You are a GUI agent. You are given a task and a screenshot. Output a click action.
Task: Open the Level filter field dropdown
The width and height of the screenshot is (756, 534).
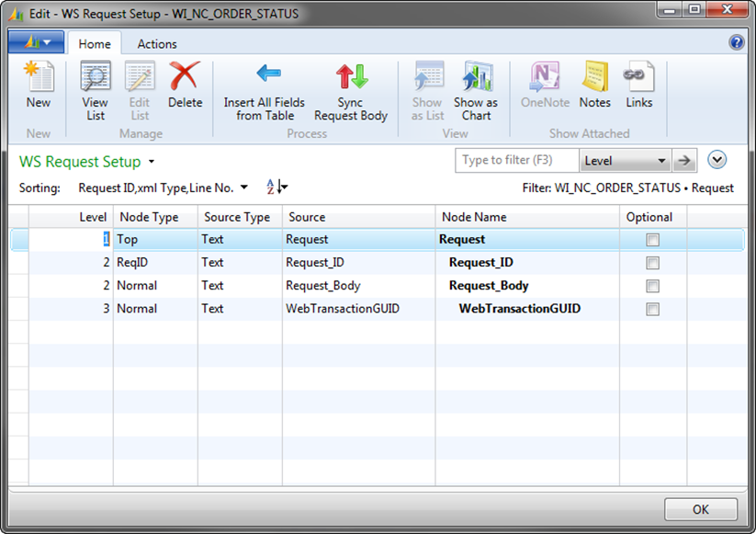tap(661, 161)
